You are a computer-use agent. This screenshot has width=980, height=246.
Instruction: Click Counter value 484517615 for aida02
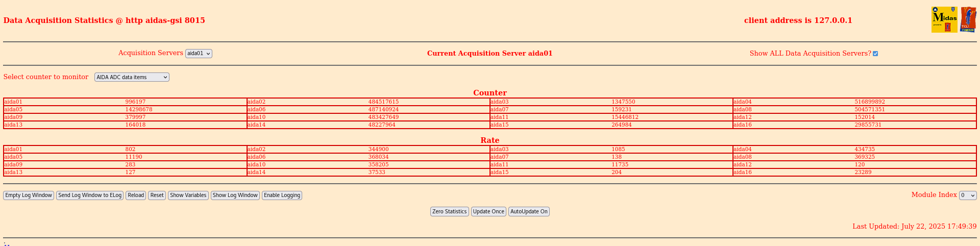click(383, 102)
